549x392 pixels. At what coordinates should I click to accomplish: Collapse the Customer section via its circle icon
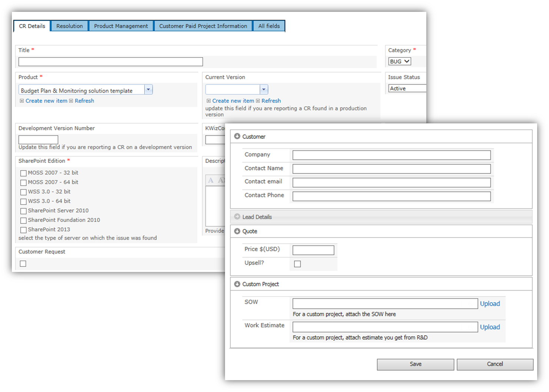[237, 136]
